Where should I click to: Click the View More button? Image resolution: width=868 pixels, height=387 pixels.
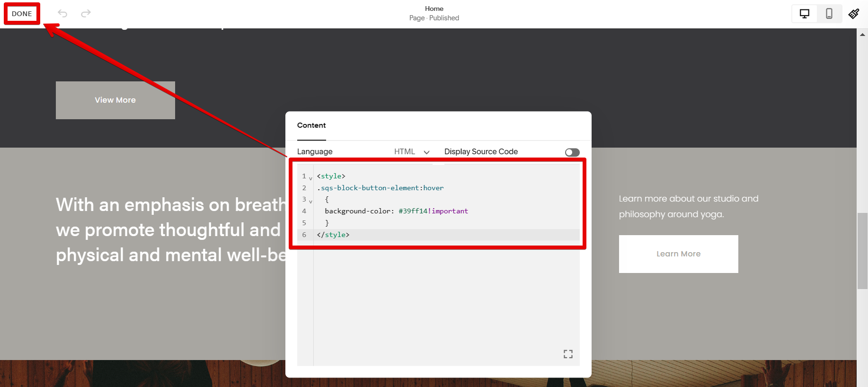coord(115,100)
